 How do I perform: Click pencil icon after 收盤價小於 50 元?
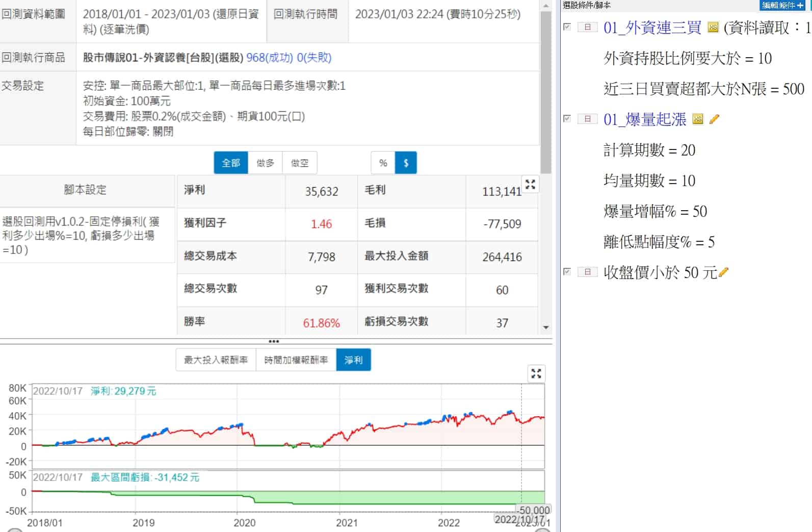(x=723, y=272)
